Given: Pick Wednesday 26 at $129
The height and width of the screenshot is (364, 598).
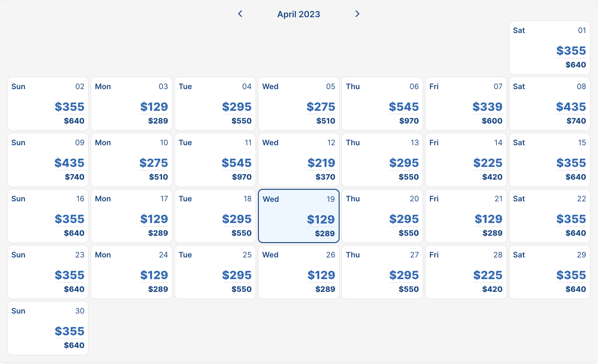Looking at the screenshot, I should [x=299, y=272].
